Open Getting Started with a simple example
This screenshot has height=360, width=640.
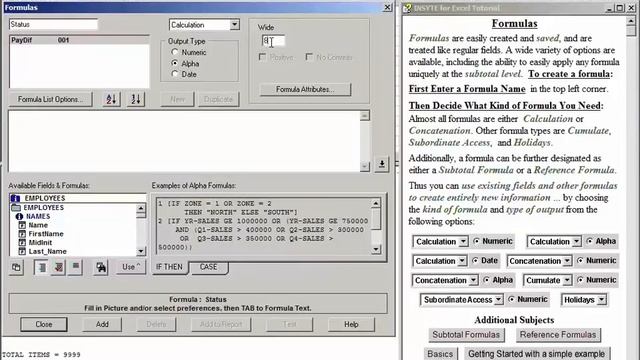coord(536,354)
